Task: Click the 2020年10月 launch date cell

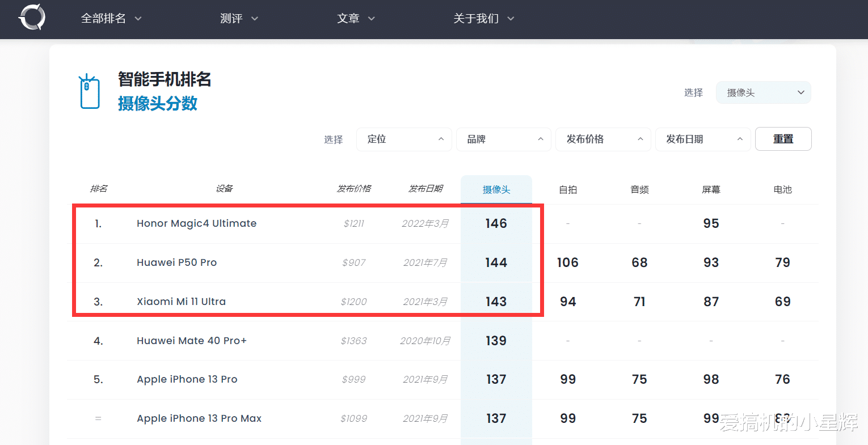Action: pos(425,341)
